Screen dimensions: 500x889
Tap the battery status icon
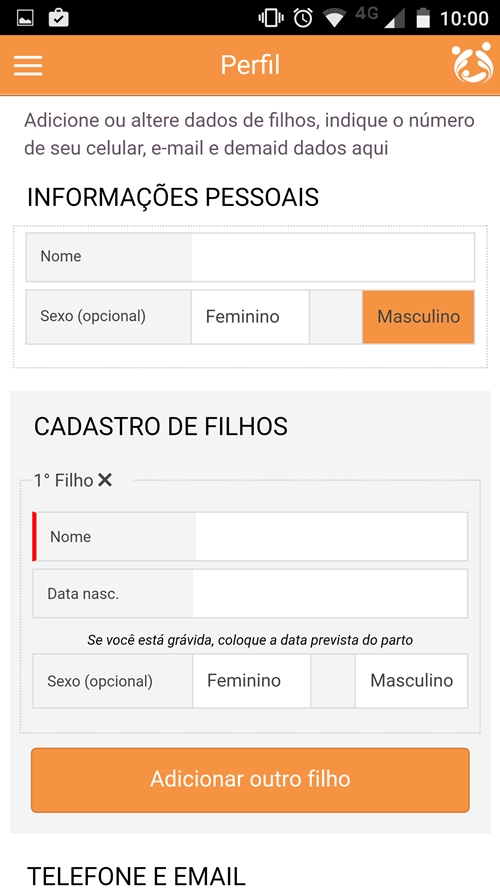(x=423, y=18)
